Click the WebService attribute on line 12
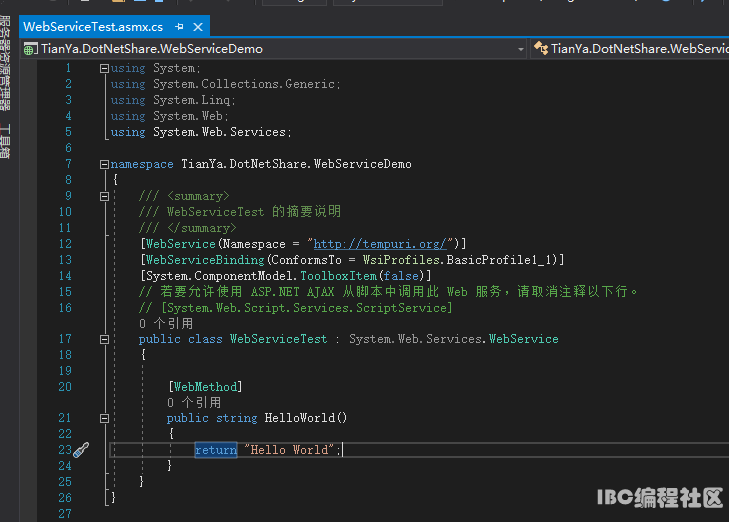The image size is (729, 522). pyautogui.click(x=180, y=244)
